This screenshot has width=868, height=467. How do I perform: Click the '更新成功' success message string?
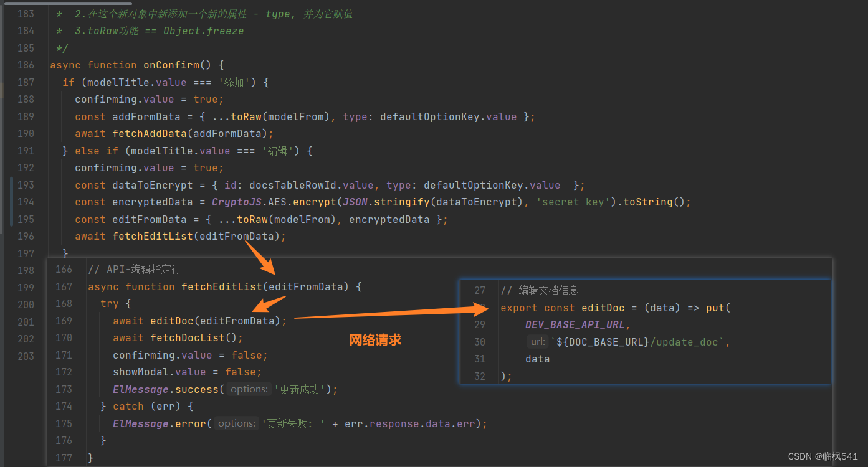click(x=299, y=389)
